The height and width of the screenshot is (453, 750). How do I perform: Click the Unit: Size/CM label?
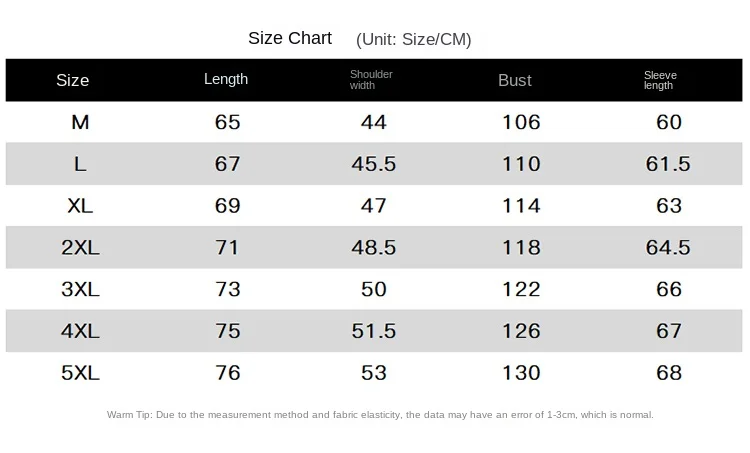[414, 39]
